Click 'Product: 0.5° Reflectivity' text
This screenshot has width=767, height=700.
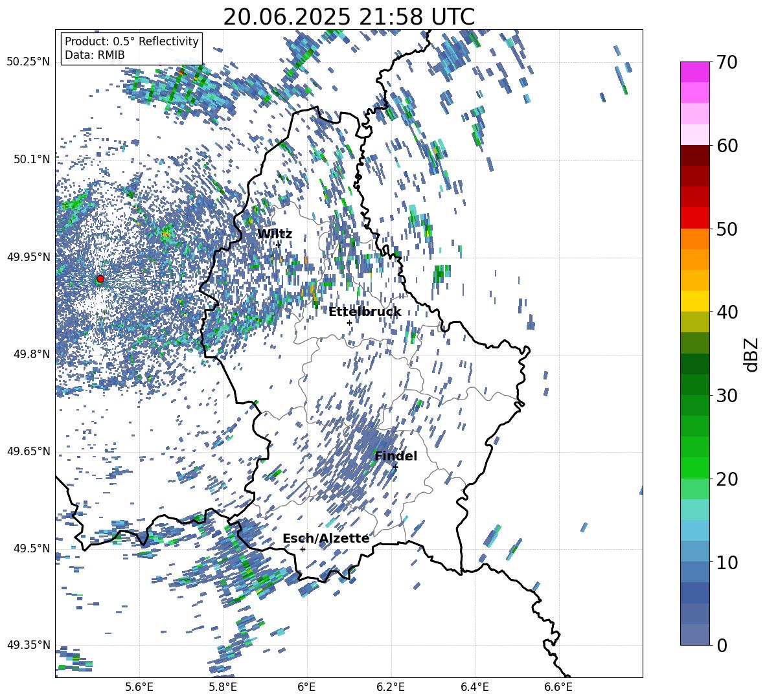[132, 41]
